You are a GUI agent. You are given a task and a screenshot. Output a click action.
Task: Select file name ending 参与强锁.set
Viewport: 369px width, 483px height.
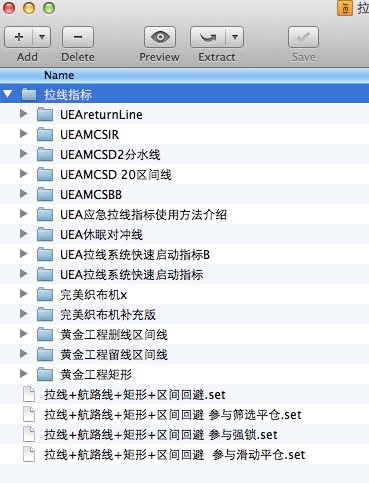pos(161,435)
